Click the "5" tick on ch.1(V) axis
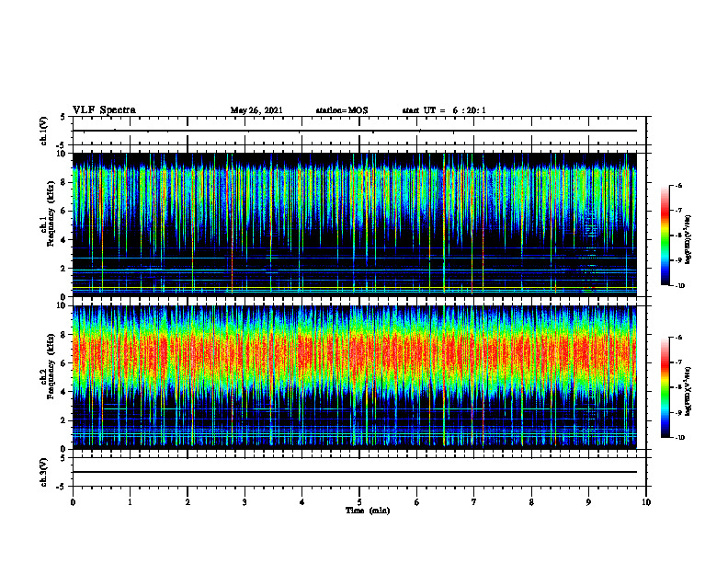 pos(64,117)
